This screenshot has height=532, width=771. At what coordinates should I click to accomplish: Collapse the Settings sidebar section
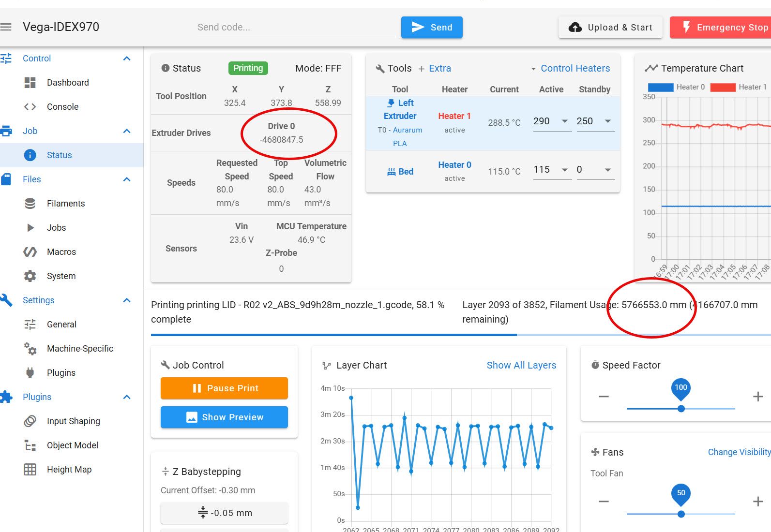[127, 300]
